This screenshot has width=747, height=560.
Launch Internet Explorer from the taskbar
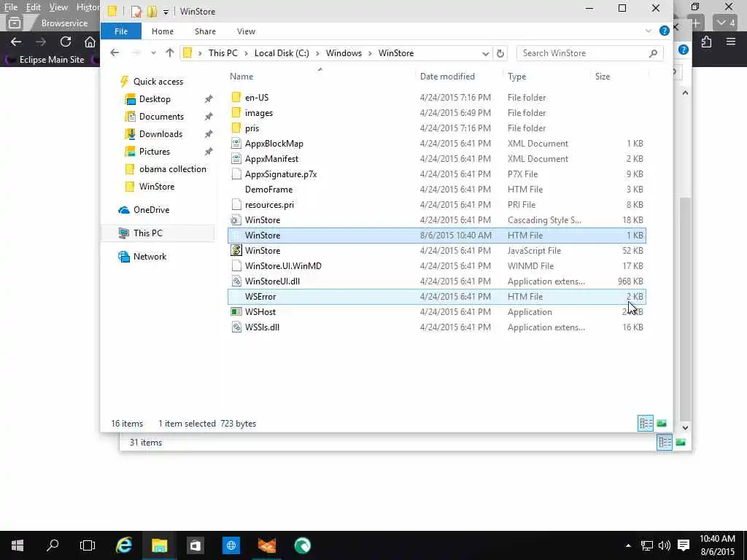(124, 545)
